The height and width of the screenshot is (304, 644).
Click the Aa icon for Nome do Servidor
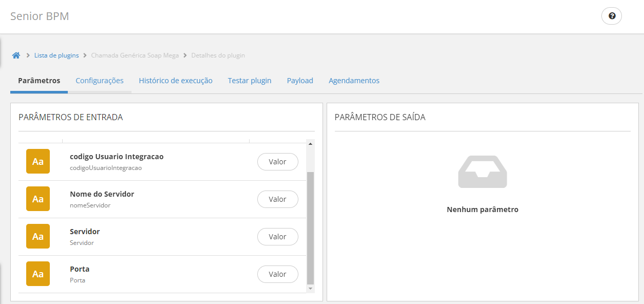point(38,199)
